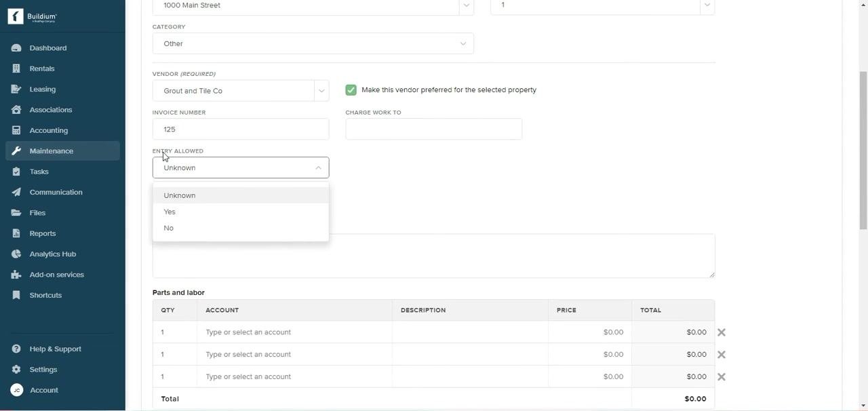Viewport: 868px width, 411px height.
Task: Navigate to Associations
Action: point(51,110)
